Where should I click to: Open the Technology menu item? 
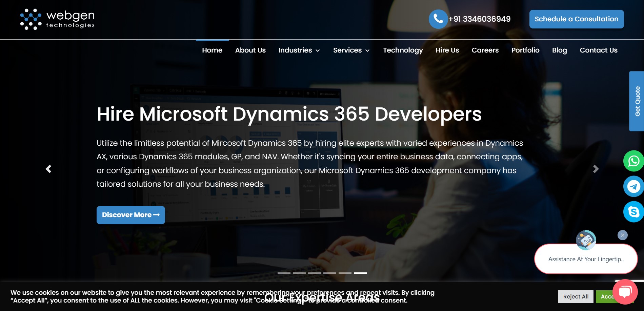[403, 50]
